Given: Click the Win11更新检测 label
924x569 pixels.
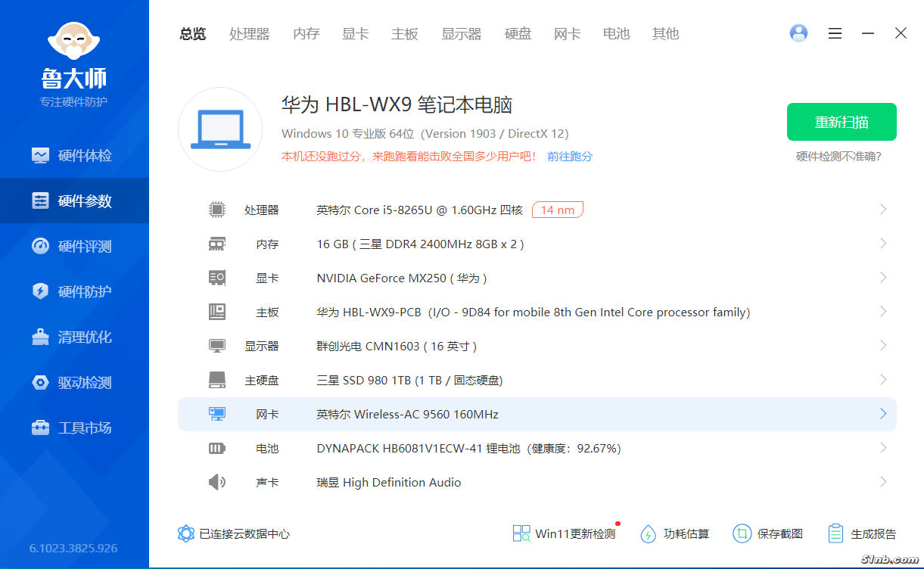Looking at the screenshot, I should point(575,534).
